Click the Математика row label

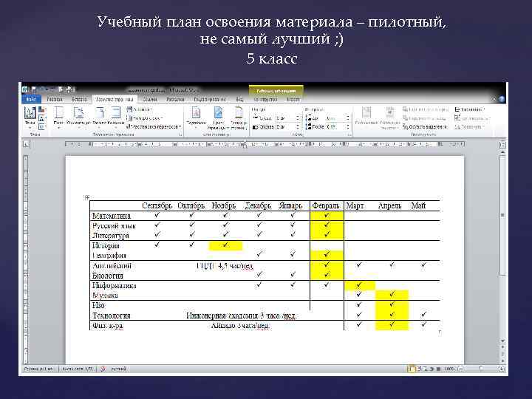click(x=112, y=216)
